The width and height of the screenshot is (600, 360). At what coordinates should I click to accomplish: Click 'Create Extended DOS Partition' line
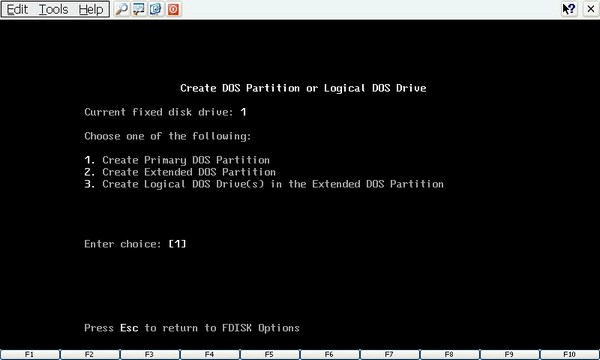(180, 172)
